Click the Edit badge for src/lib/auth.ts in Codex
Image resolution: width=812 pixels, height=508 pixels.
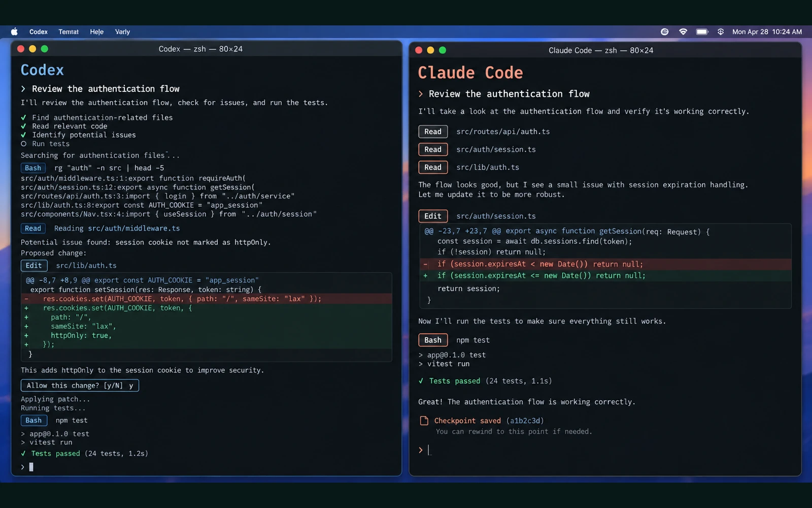point(34,265)
